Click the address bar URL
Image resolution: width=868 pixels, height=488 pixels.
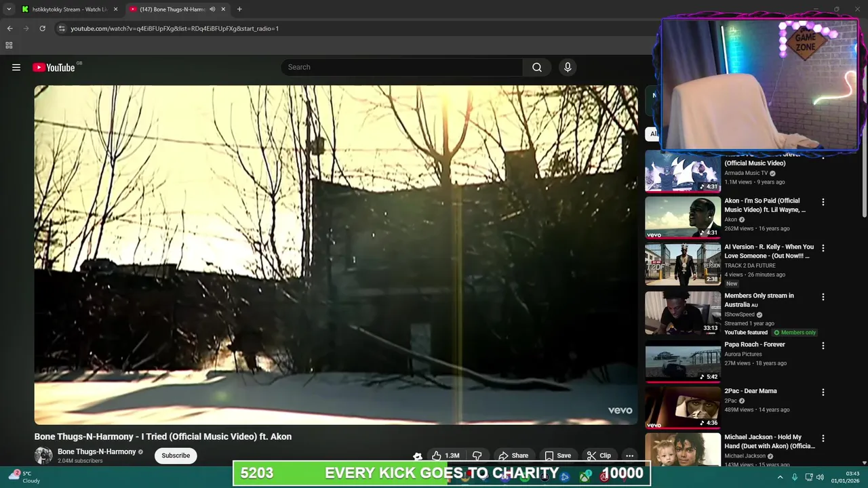[174, 28]
